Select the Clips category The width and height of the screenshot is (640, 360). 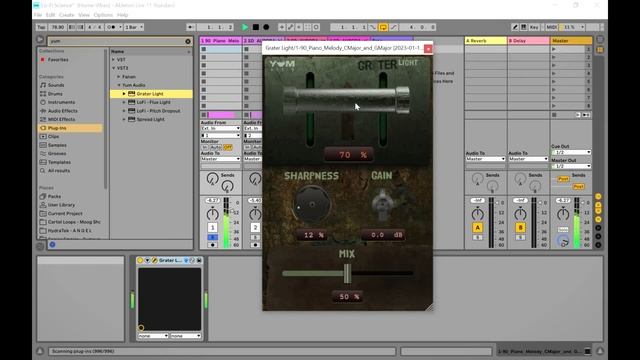pos(53,137)
